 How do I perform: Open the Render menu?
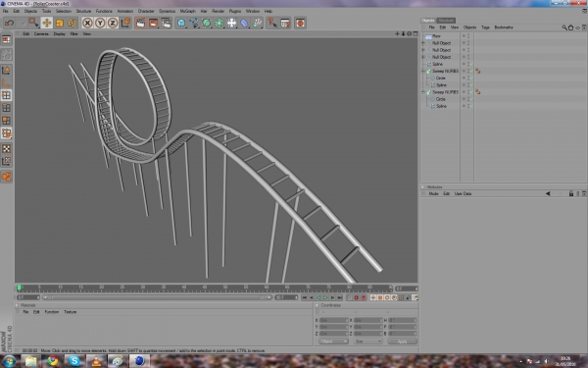click(x=218, y=11)
